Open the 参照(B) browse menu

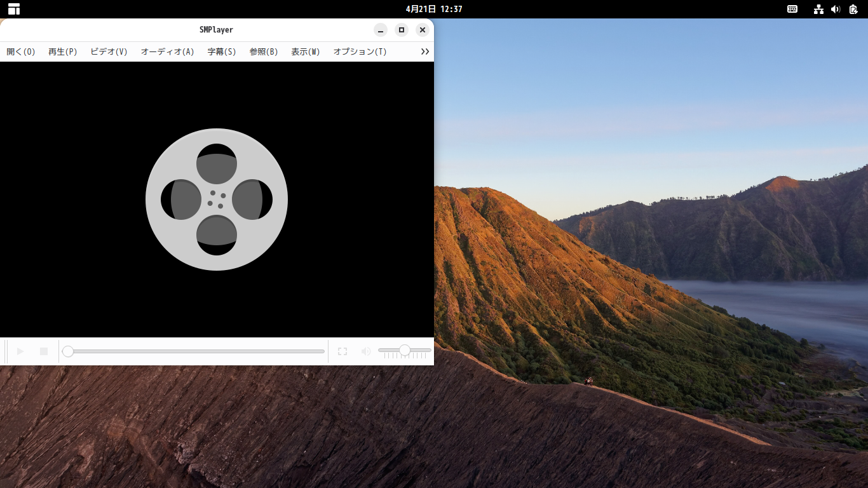tap(263, 51)
